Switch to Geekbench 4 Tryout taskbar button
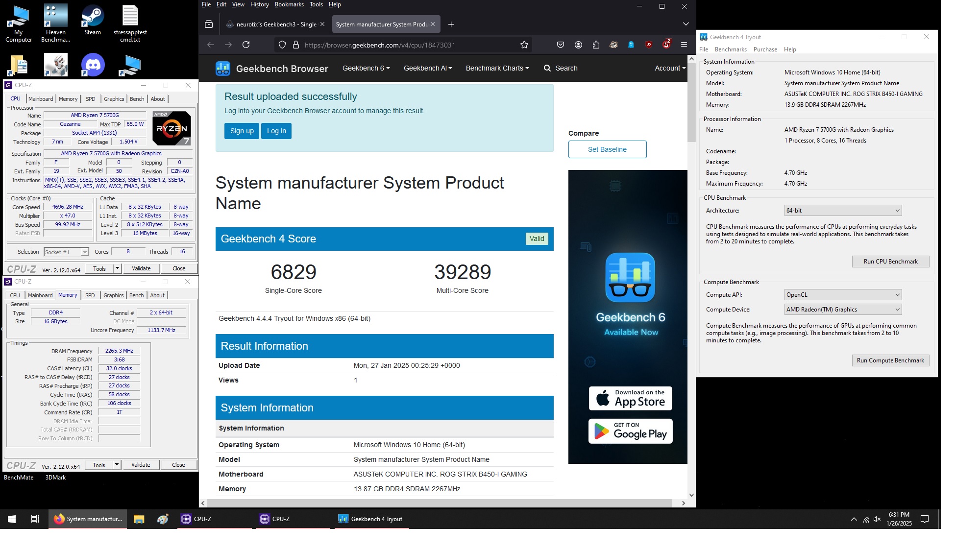980x551 pixels. (371, 519)
